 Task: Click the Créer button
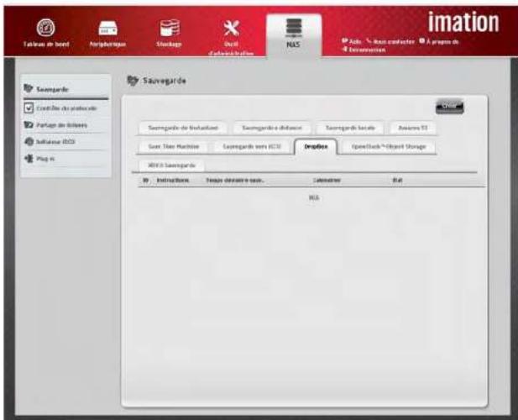pyautogui.click(x=449, y=107)
